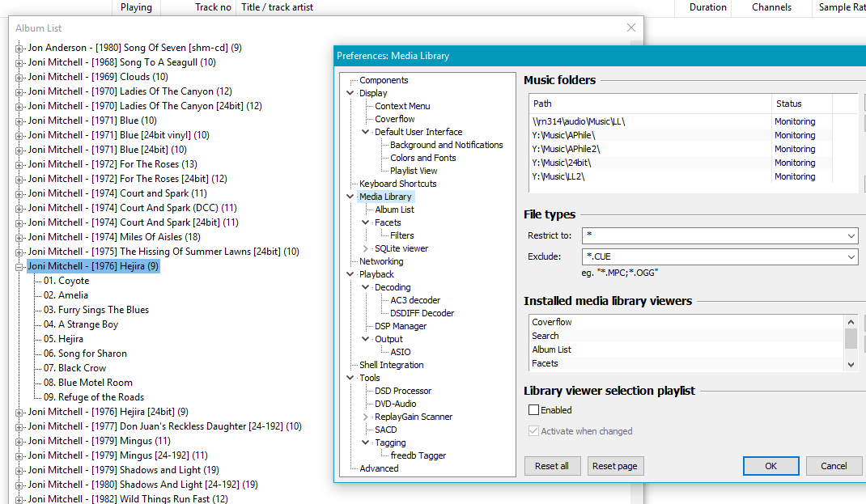Close the Album List window

(631, 28)
